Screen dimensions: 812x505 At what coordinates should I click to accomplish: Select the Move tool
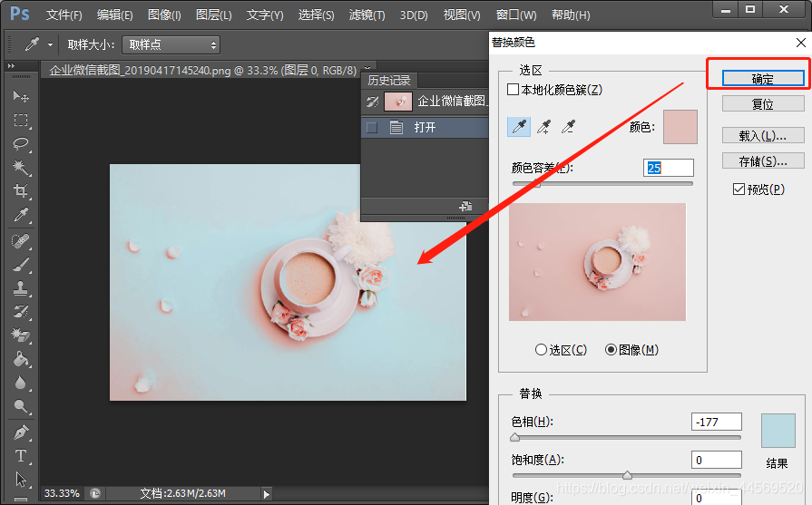click(x=21, y=96)
